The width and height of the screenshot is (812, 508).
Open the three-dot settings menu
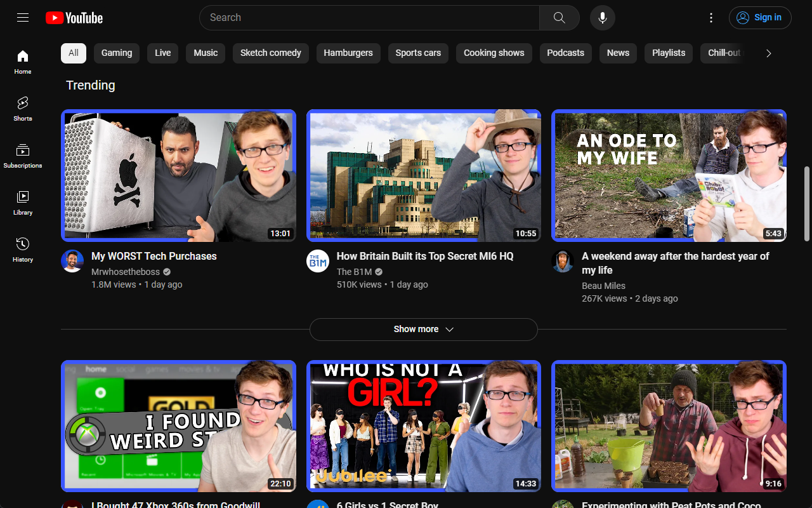712,18
